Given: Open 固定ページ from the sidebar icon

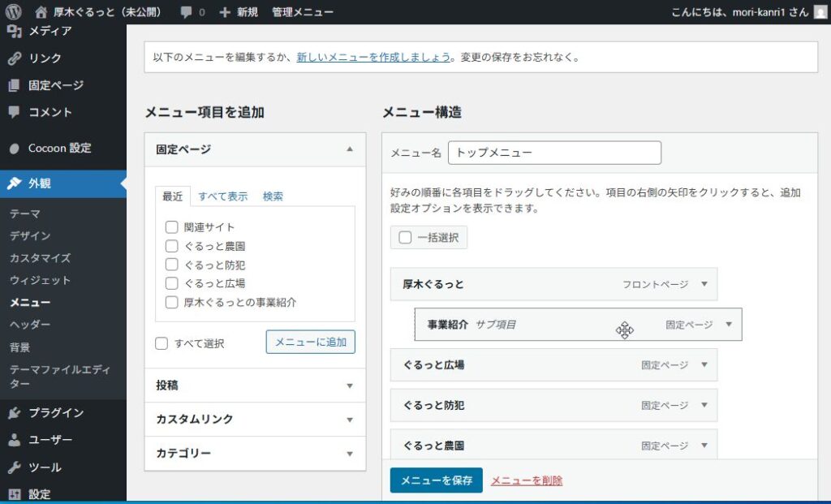Looking at the screenshot, I should pyautogui.click(x=15, y=85).
